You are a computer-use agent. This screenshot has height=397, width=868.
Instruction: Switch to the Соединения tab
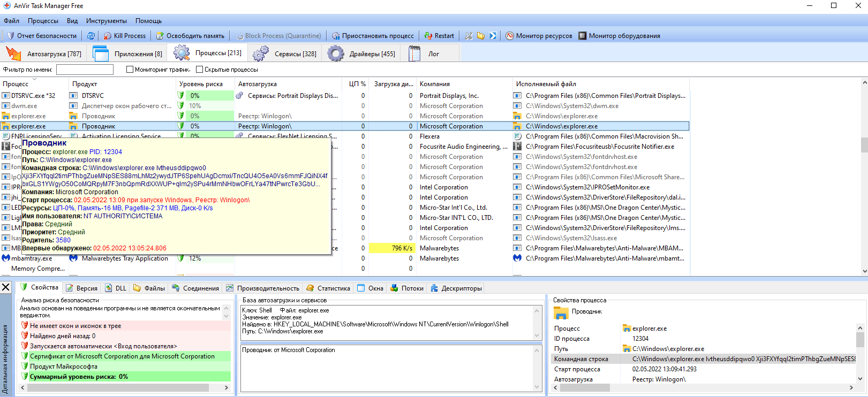pyautogui.click(x=195, y=288)
